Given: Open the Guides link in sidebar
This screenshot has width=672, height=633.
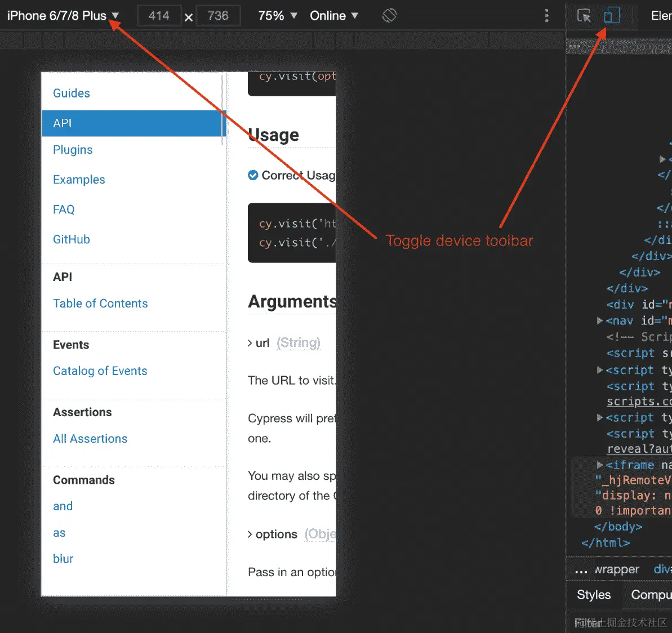Looking at the screenshot, I should (x=72, y=93).
